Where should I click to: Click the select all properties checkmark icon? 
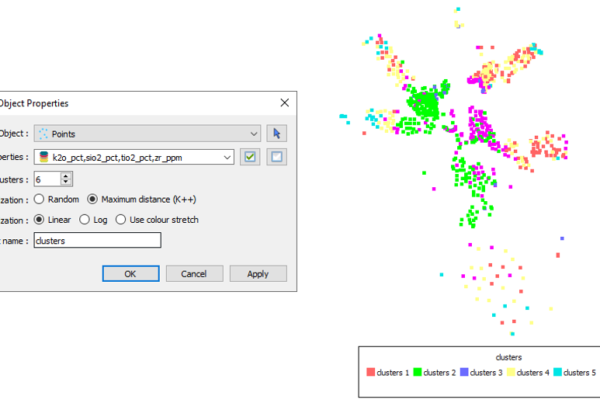(x=251, y=156)
